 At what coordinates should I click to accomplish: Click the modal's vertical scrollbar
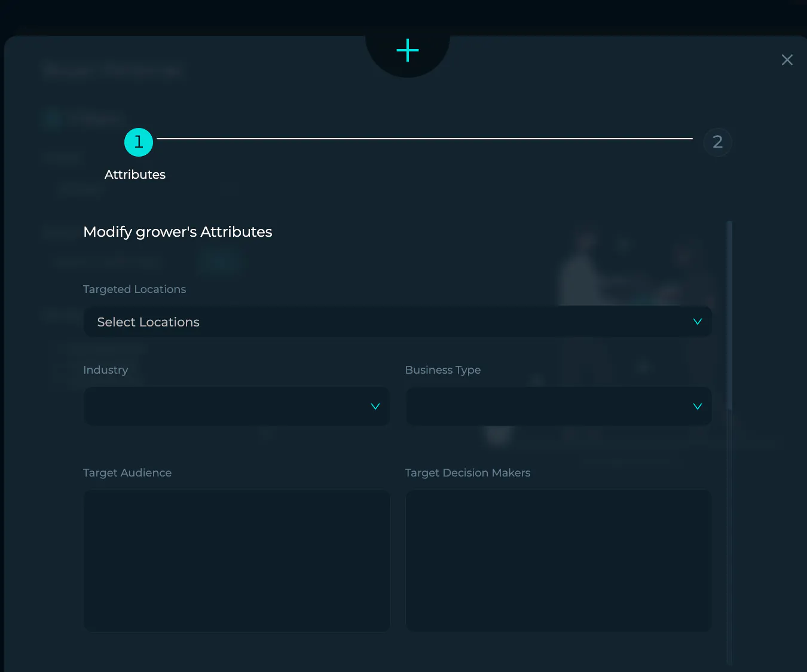pyautogui.click(x=729, y=316)
